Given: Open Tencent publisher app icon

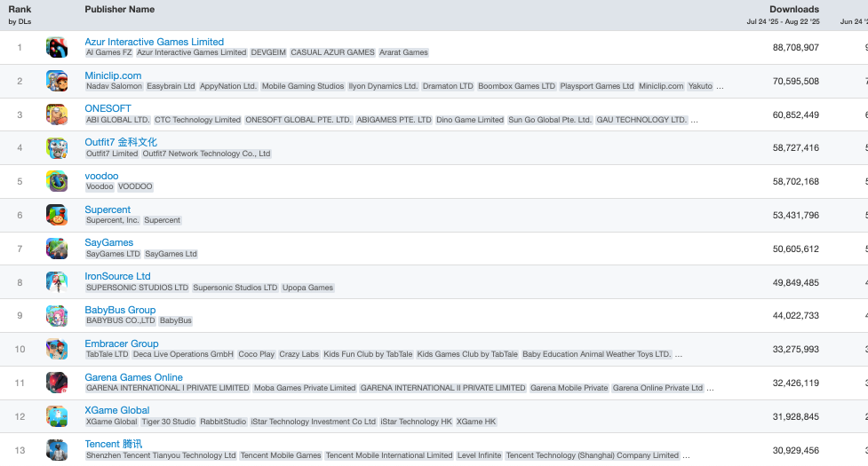Looking at the screenshot, I should (x=57, y=450).
